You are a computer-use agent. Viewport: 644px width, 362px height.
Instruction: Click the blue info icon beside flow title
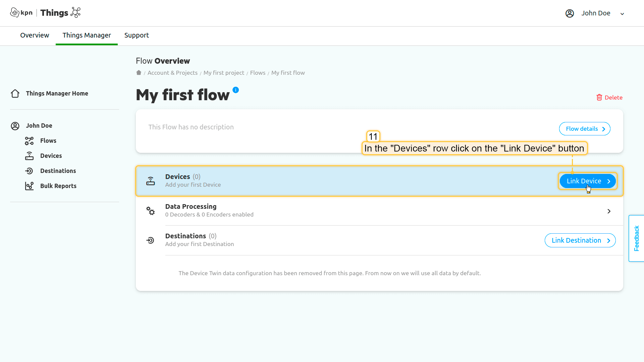pyautogui.click(x=236, y=90)
